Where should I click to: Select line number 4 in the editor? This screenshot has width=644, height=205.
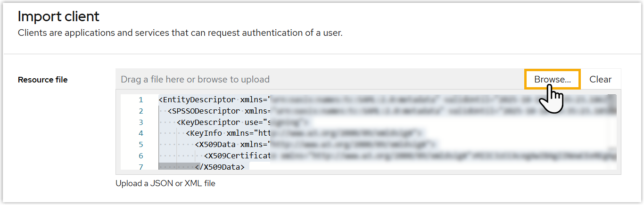coord(141,133)
